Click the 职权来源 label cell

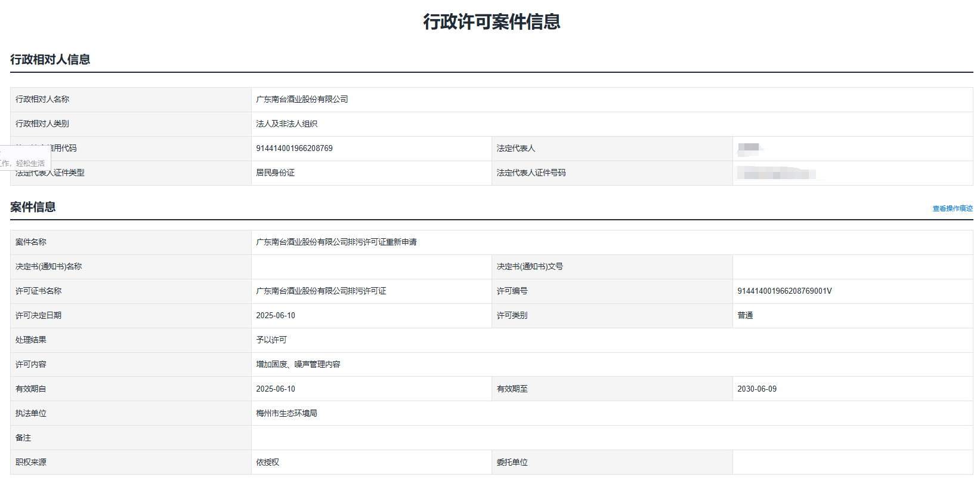pyautogui.click(x=131, y=462)
